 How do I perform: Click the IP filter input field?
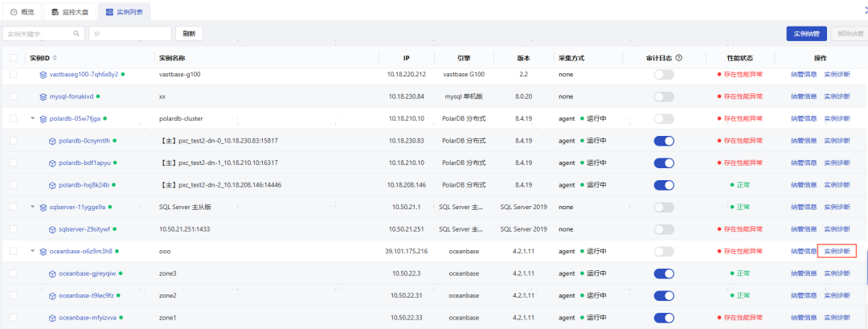pyautogui.click(x=130, y=34)
